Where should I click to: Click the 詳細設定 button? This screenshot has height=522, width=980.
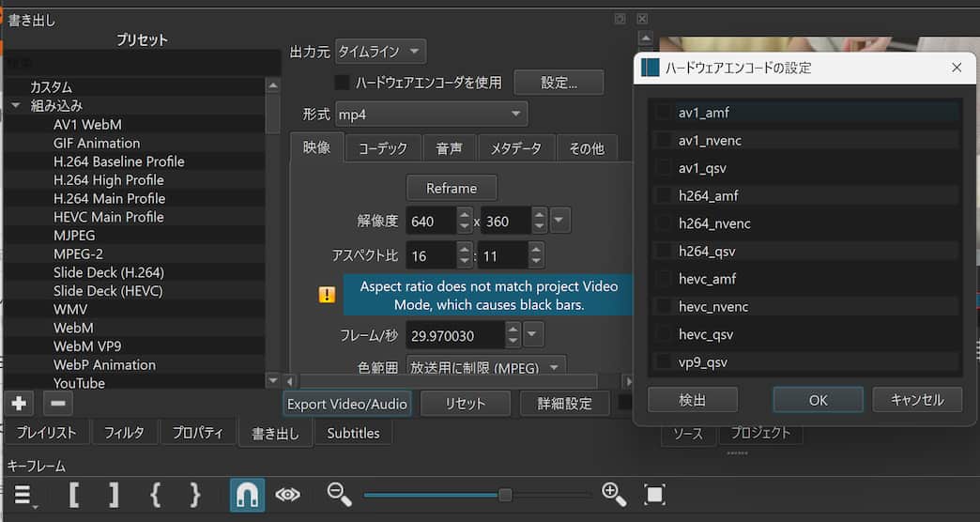pyautogui.click(x=565, y=404)
